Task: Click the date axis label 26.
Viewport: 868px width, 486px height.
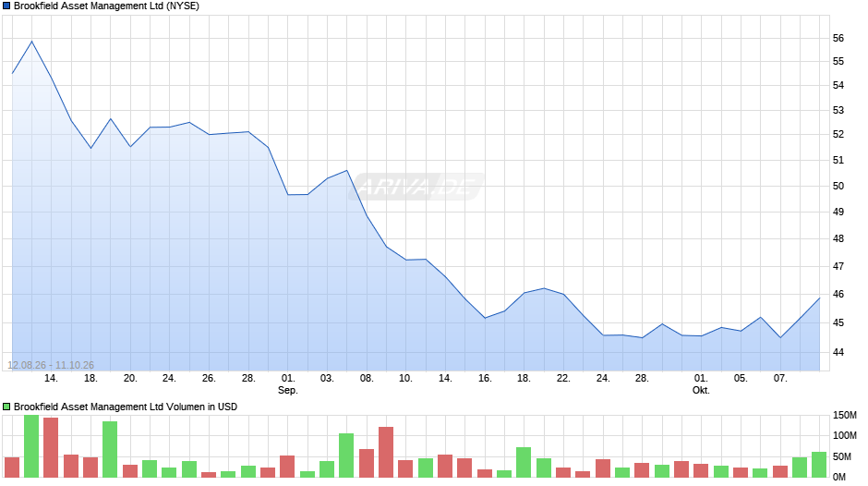Action: click(209, 378)
